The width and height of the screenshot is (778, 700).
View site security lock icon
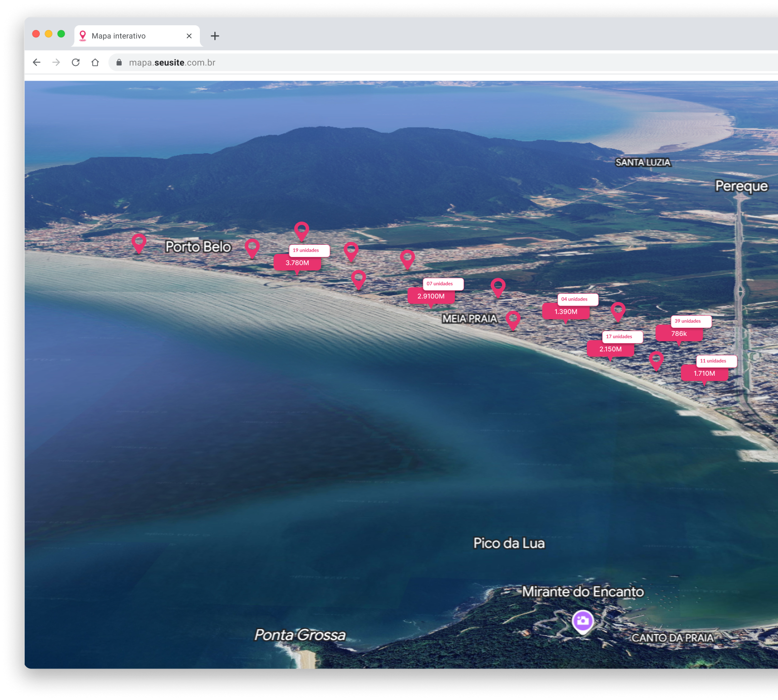119,63
